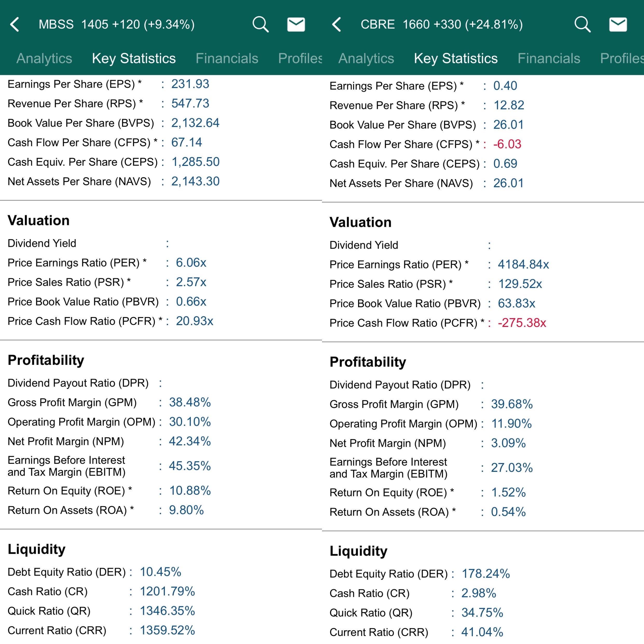Viewport: 644px width, 644px height.
Task: Open search on the MBSS screen
Action: point(260,25)
